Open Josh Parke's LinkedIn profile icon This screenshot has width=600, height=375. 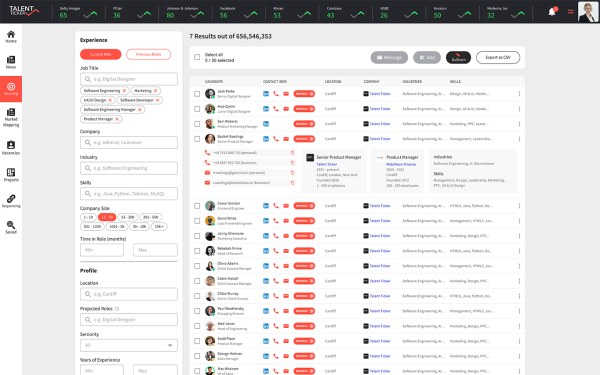tap(266, 94)
